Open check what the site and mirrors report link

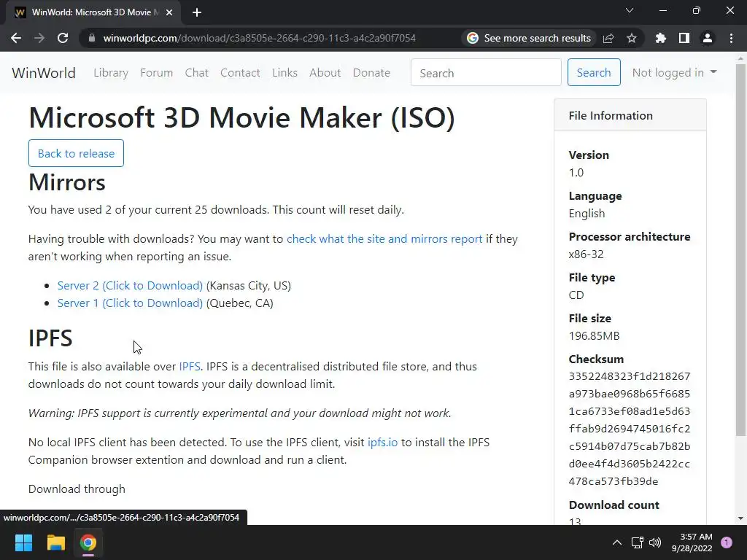[384, 239]
